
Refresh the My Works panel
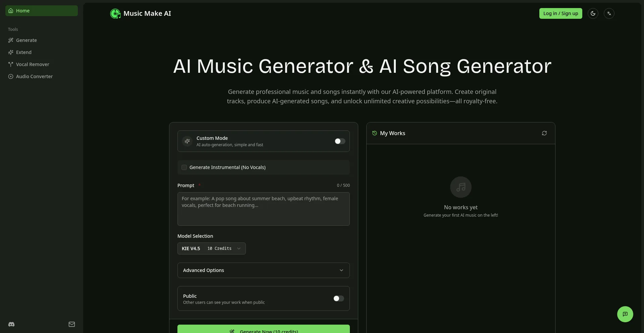pyautogui.click(x=544, y=133)
